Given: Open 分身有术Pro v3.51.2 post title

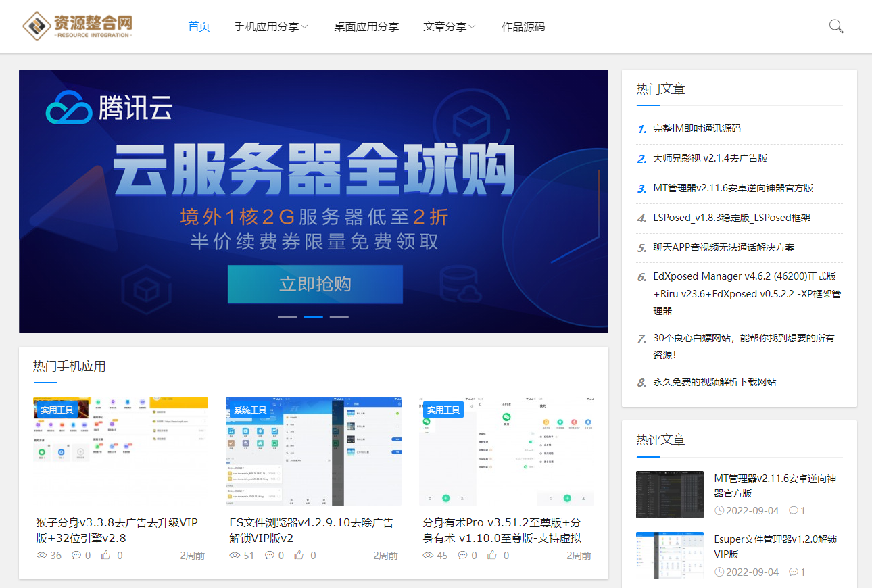Looking at the screenshot, I should [502, 531].
